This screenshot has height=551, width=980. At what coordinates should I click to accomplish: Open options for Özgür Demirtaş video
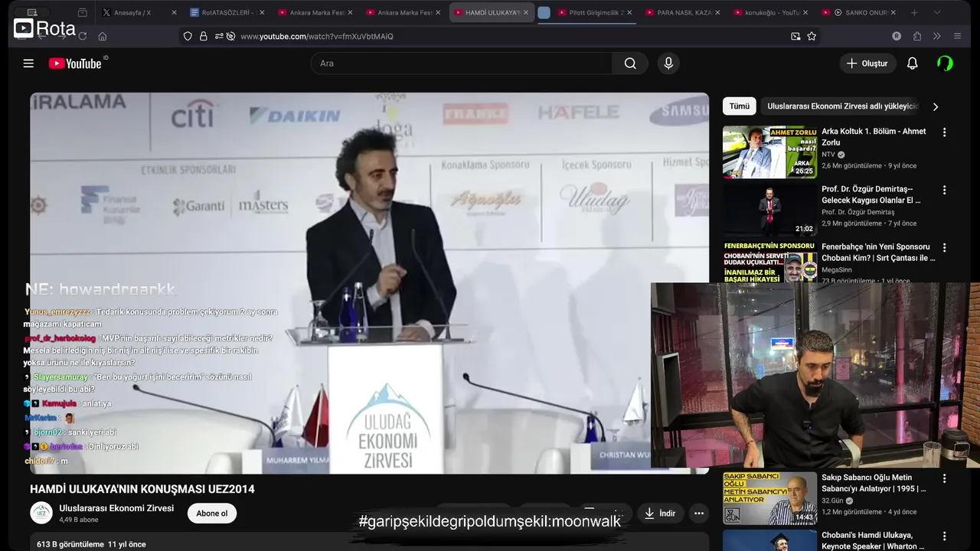click(944, 190)
